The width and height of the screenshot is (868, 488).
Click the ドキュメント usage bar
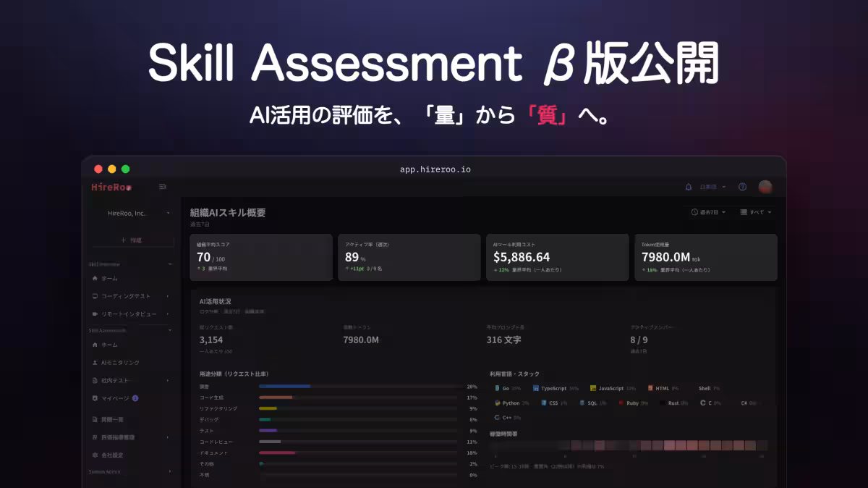(277, 453)
